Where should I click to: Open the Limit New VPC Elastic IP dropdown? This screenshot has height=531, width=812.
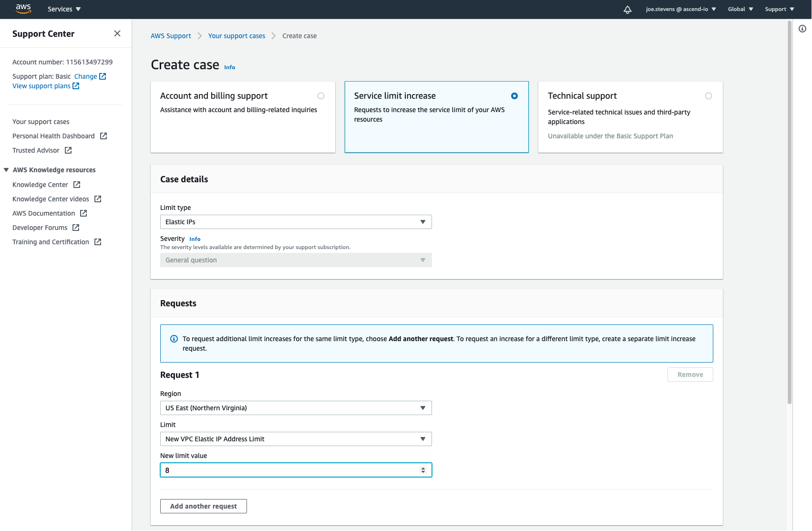pyautogui.click(x=296, y=439)
